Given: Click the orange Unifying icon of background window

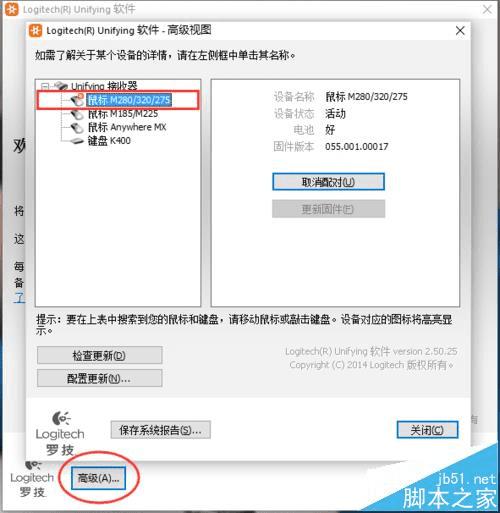Looking at the screenshot, I should coord(12,9).
